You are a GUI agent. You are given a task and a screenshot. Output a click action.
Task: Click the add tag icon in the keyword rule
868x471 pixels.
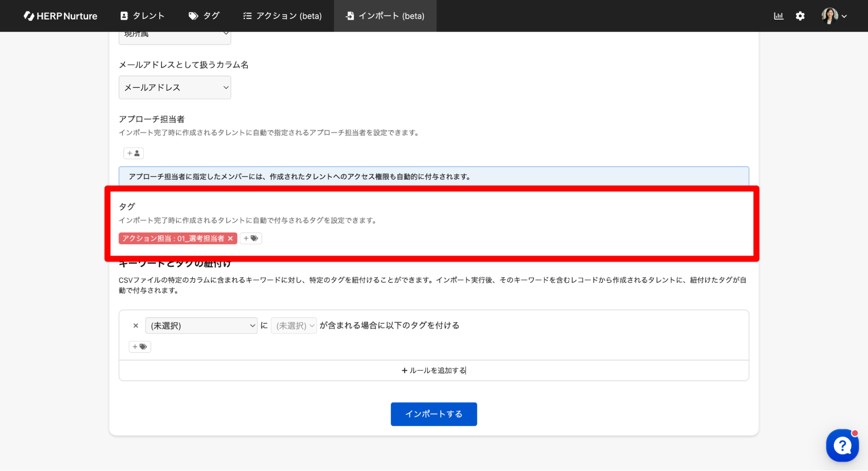(x=139, y=346)
